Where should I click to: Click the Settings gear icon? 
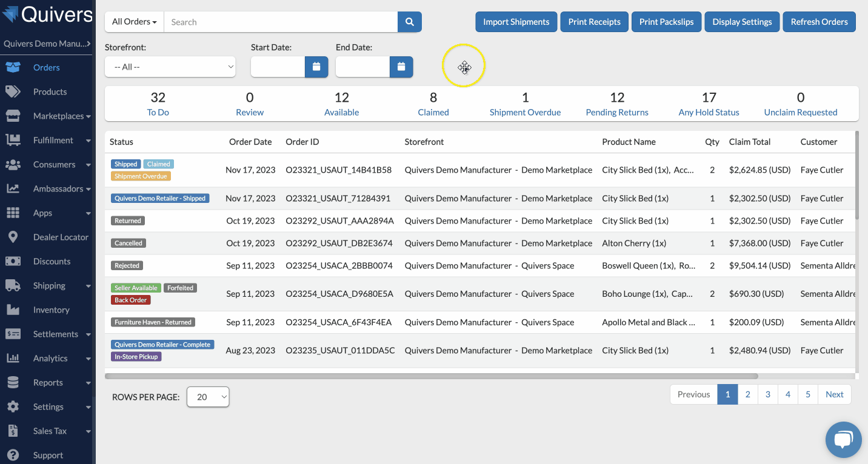pyautogui.click(x=13, y=406)
